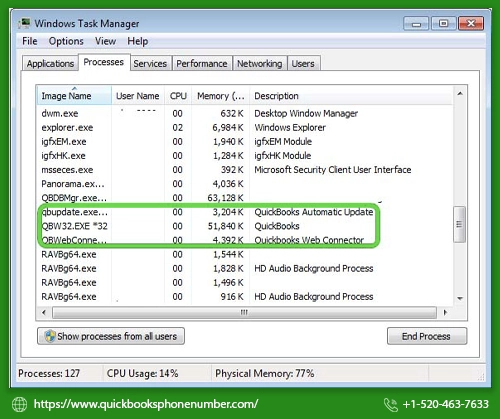This screenshot has height=419, width=500.
Task: Click the 6,984 K memory value
Action: tap(228, 127)
